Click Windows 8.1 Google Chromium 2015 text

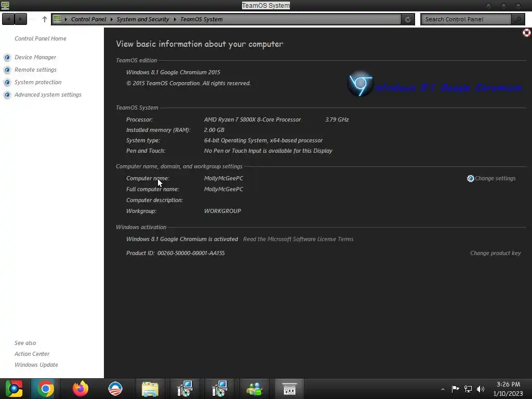173,72
